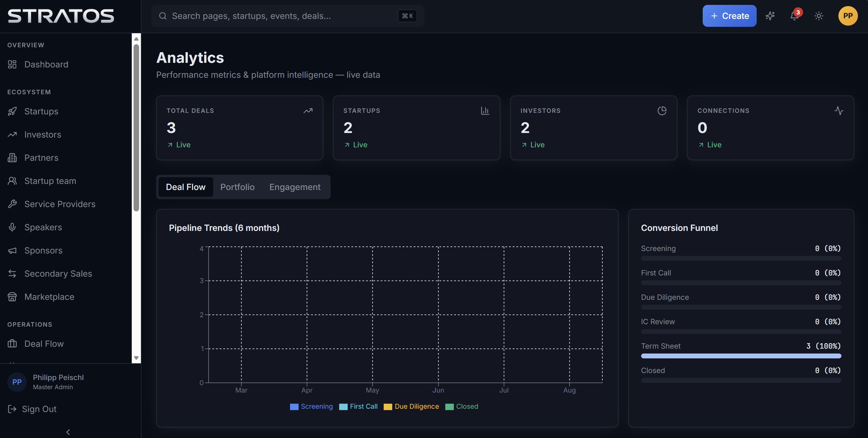Screen dimensions: 868x438
Task: Click the Term Sheet funnel progress bar
Action: 741,356
